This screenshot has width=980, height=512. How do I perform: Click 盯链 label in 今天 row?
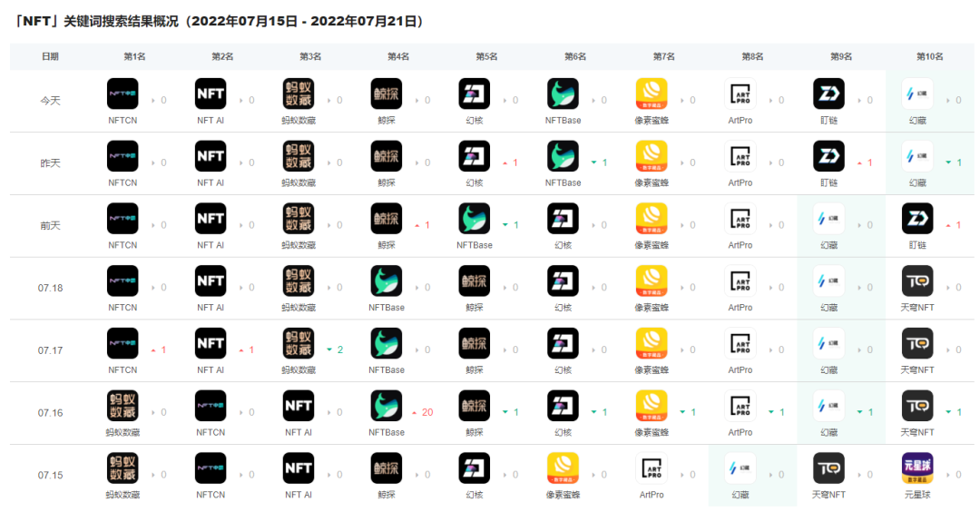tap(828, 120)
